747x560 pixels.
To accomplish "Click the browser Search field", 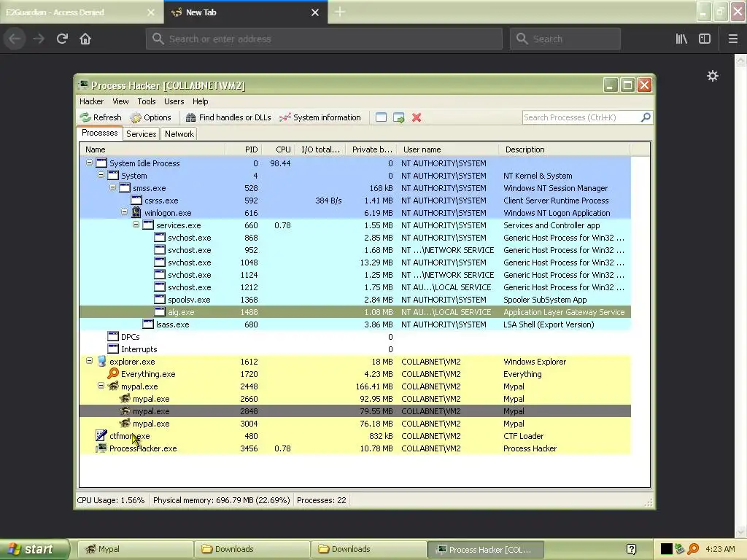I will (565, 39).
